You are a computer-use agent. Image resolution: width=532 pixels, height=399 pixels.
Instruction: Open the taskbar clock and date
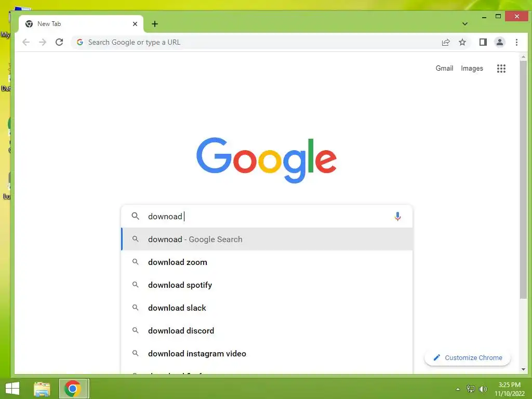coord(509,389)
